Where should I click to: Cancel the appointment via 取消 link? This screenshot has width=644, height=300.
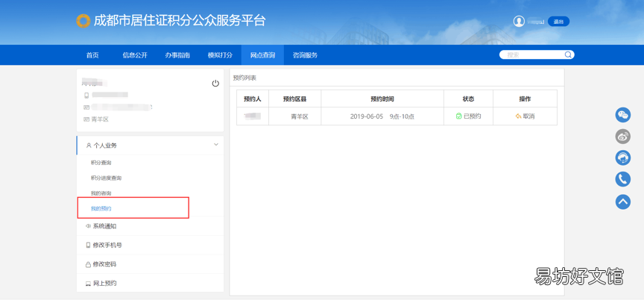tap(528, 116)
